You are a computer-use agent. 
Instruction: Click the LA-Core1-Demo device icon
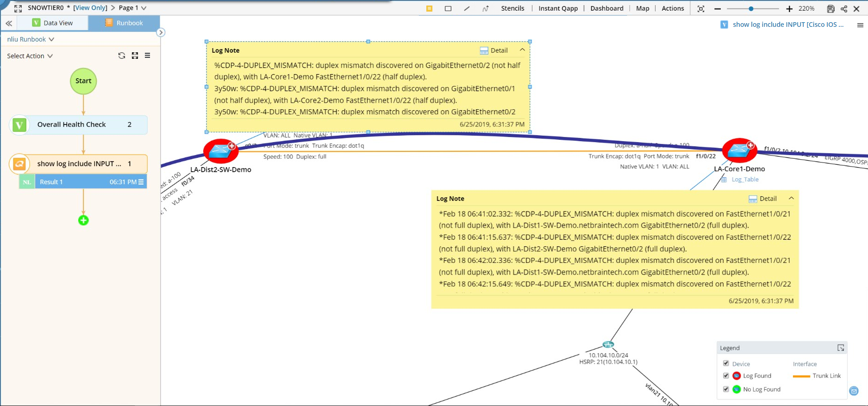click(x=739, y=150)
